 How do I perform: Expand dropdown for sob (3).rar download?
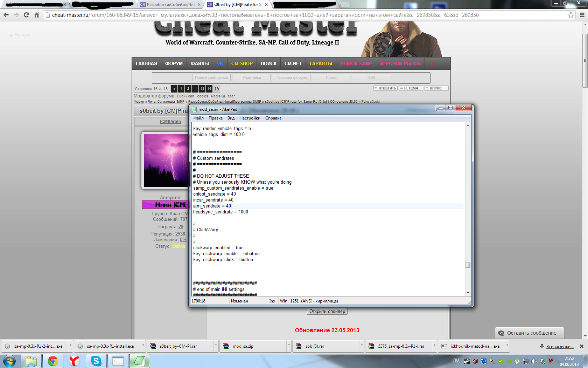coord(362,346)
